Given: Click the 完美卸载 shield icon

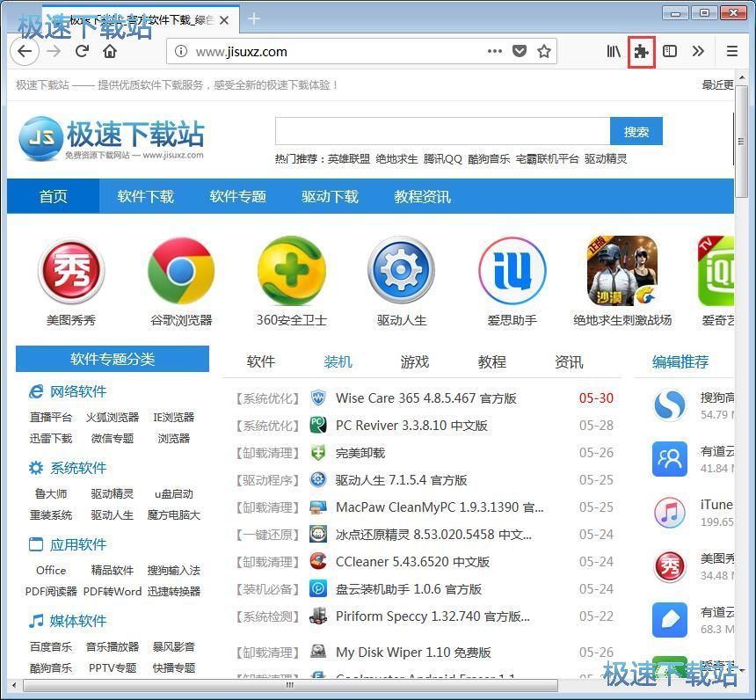Looking at the screenshot, I should pyautogui.click(x=318, y=453).
